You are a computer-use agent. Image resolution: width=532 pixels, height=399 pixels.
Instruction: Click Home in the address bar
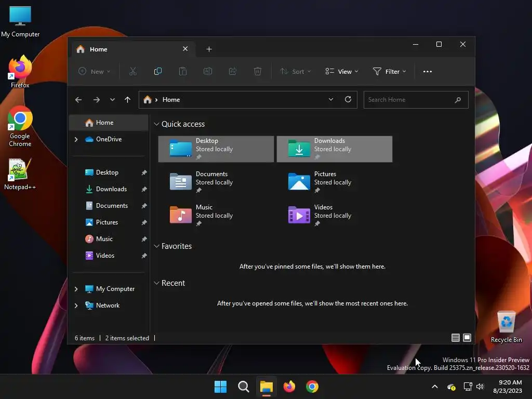tap(171, 100)
